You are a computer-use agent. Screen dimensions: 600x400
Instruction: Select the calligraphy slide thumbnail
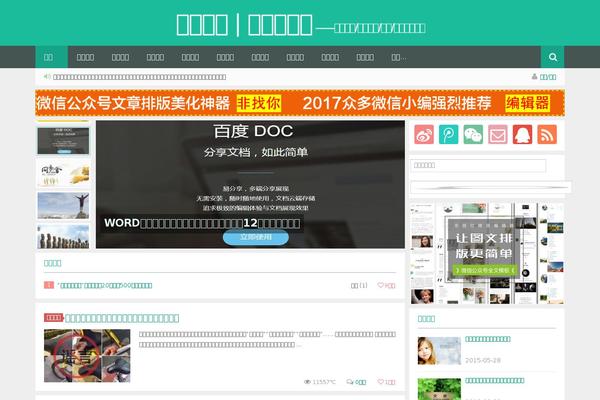(63, 173)
